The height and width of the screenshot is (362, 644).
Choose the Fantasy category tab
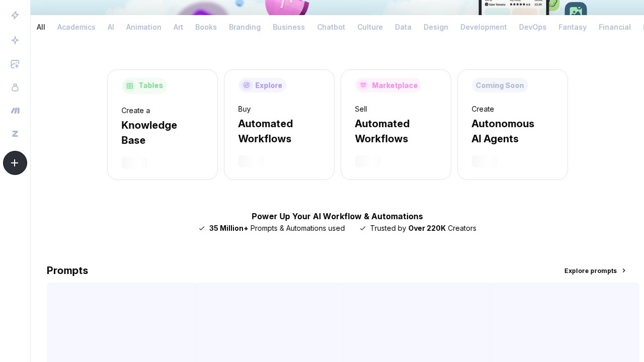click(572, 27)
